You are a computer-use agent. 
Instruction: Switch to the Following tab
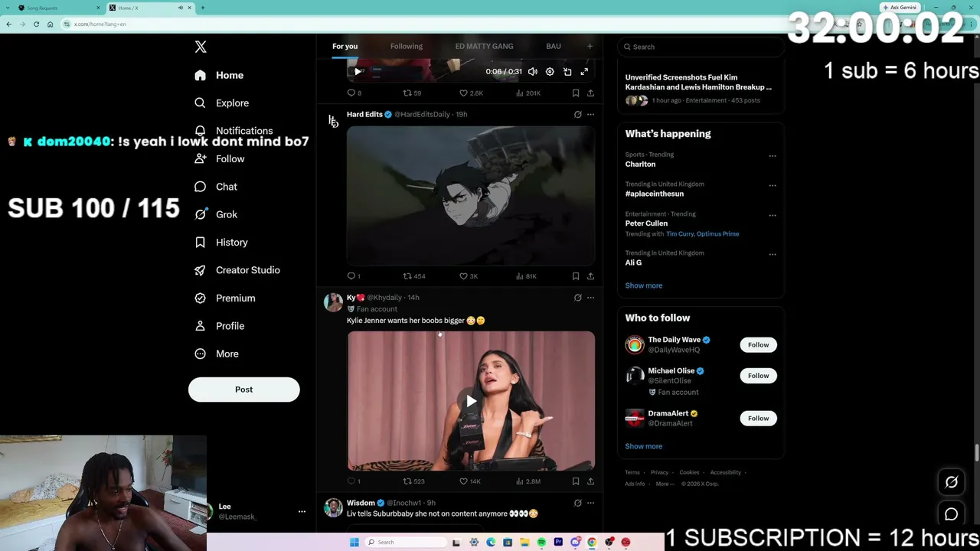(407, 47)
